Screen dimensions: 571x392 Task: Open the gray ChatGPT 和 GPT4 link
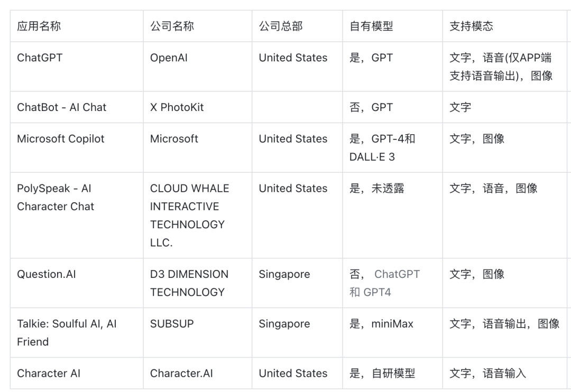(x=384, y=283)
